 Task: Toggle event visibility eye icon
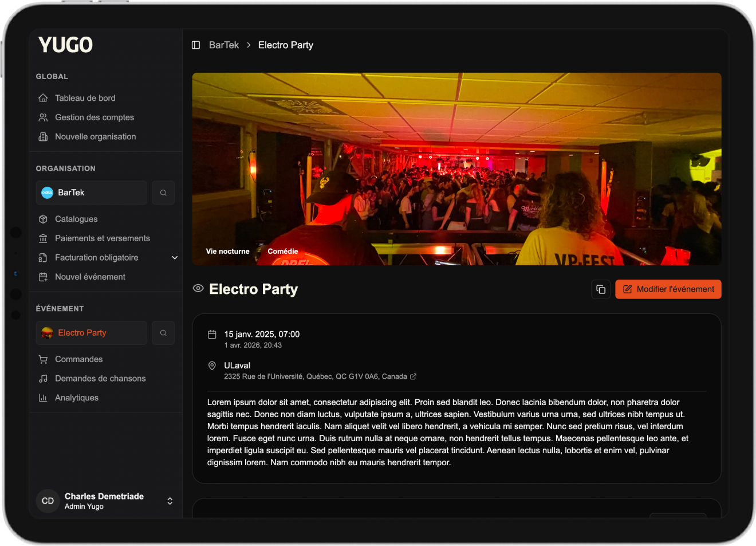(198, 289)
